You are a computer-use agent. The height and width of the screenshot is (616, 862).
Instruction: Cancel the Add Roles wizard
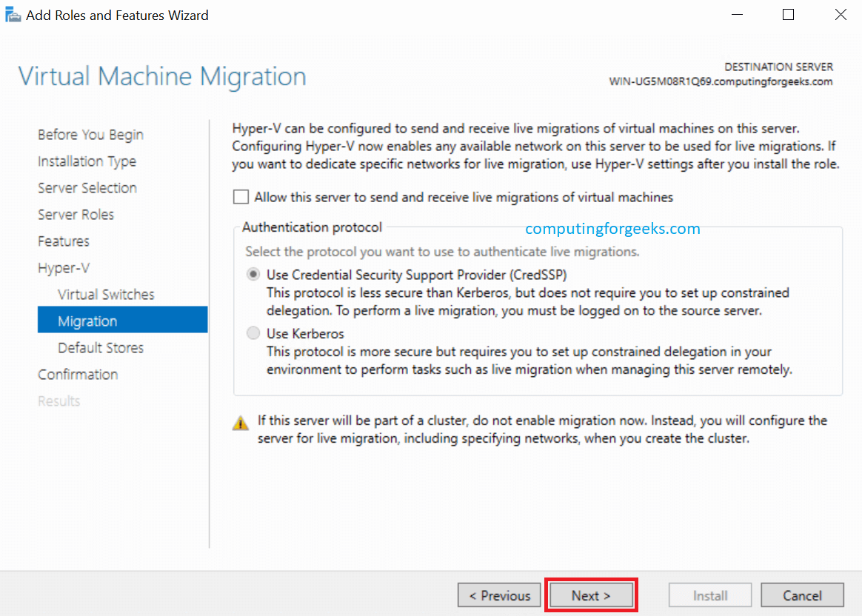pyautogui.click(x=802, y=595)
